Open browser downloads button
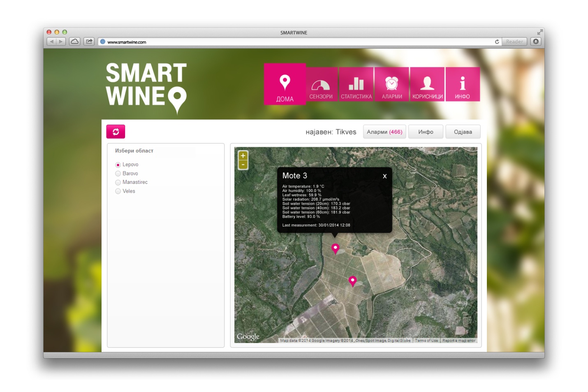The width and height of the screenshot is (588, 392). tap(536, 42)
